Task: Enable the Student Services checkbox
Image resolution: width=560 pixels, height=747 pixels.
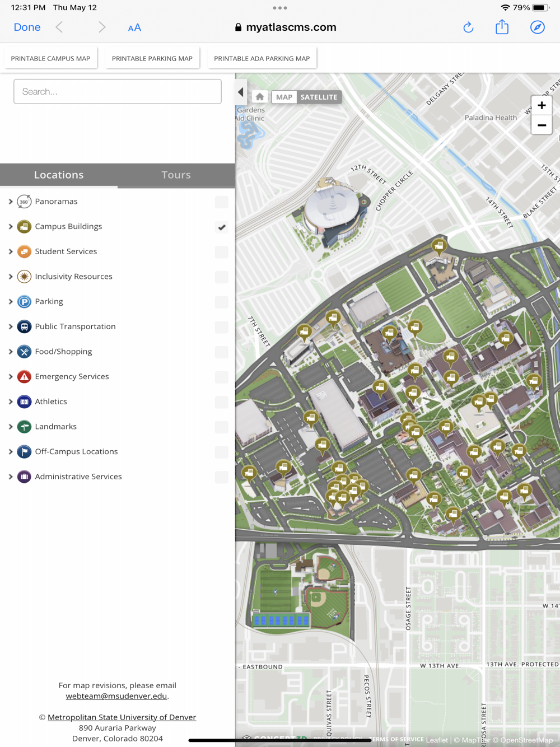Action: coord(222,251)
